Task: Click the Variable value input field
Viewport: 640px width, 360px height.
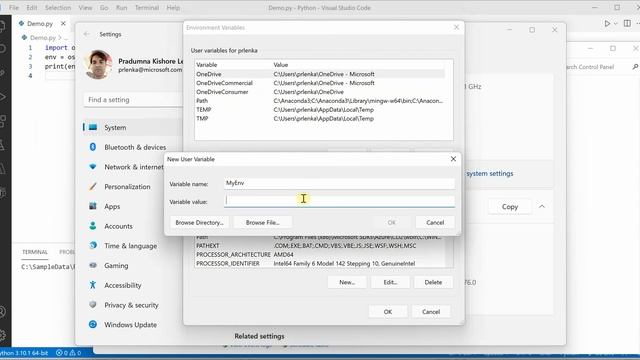Action: pyautogui.click(x=339, y=201)
